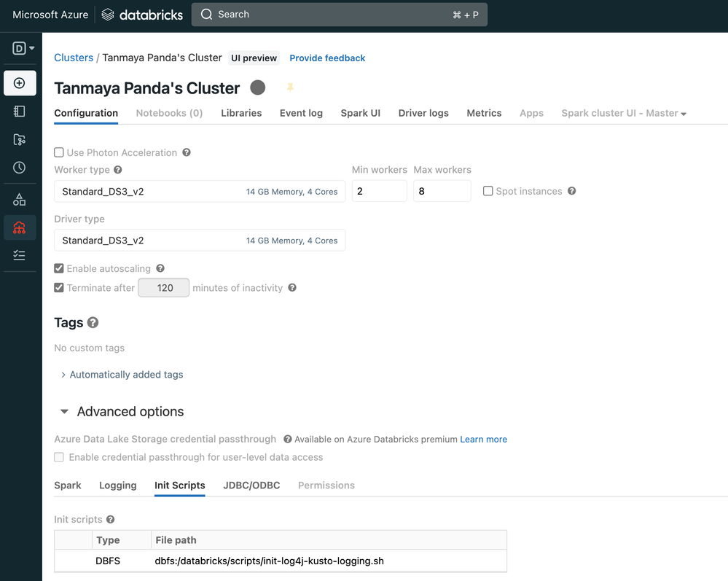The height and width of the screenshot is (581, 728).
Task: Click the search magnifier icon
Action: 207,15
